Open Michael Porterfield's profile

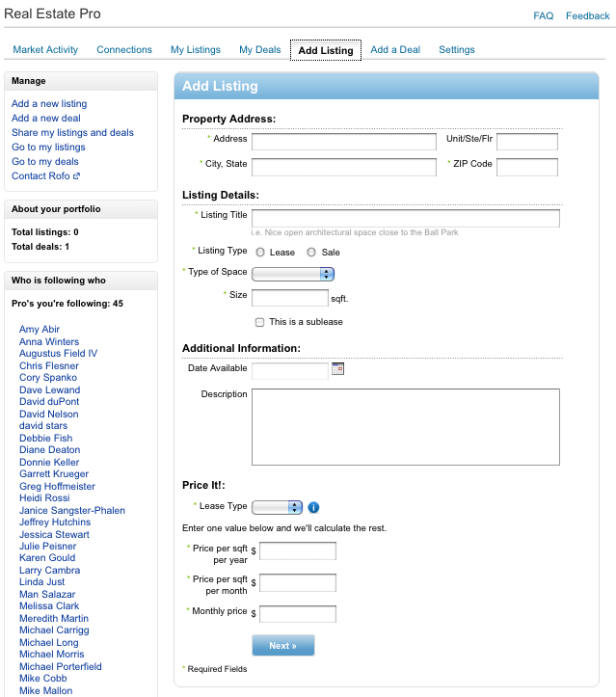click(61, 666)
